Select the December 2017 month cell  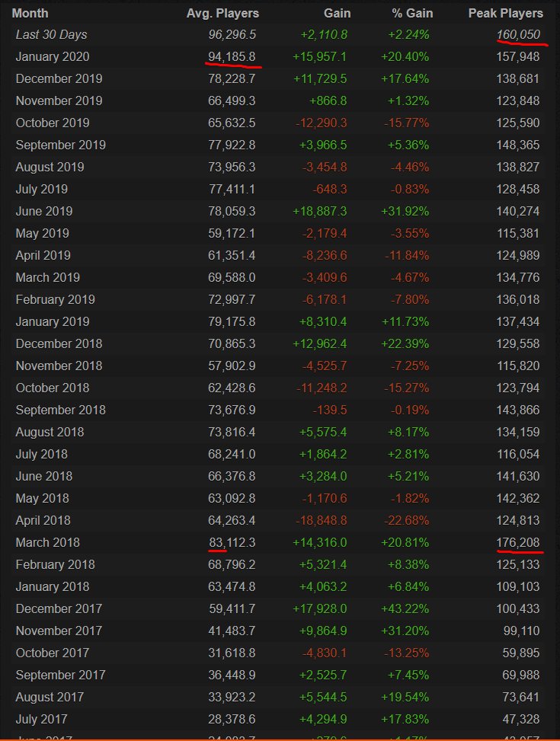[x=59, y=609]
